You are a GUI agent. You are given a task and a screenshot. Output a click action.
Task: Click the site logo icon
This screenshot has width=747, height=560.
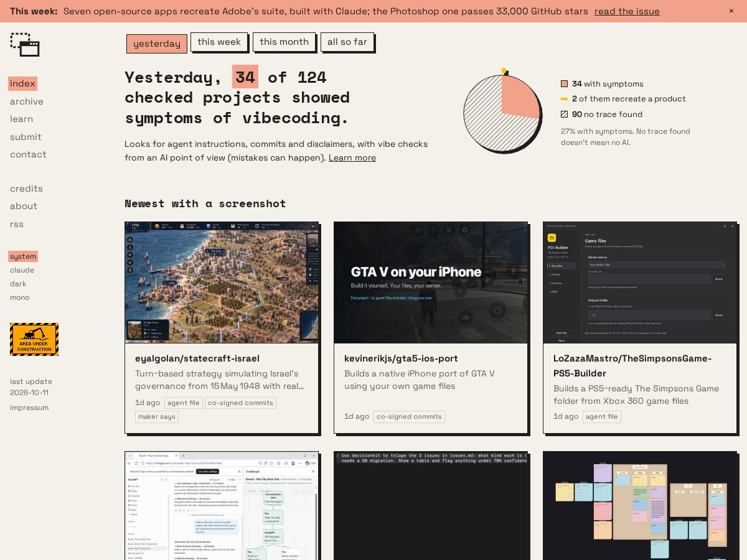point(25,45)
